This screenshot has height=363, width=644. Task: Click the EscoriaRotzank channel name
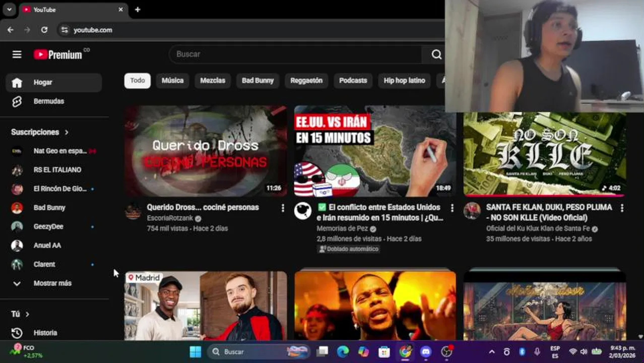point(170,218)
